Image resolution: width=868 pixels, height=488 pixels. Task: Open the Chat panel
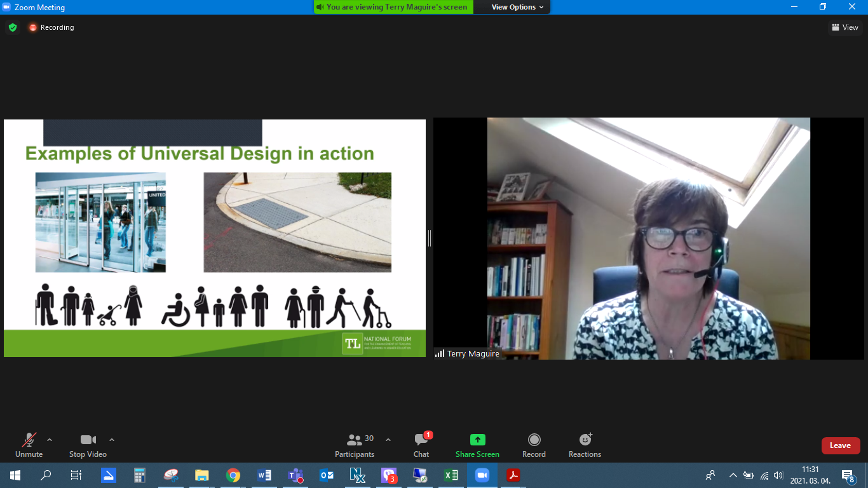click(421, 445)
